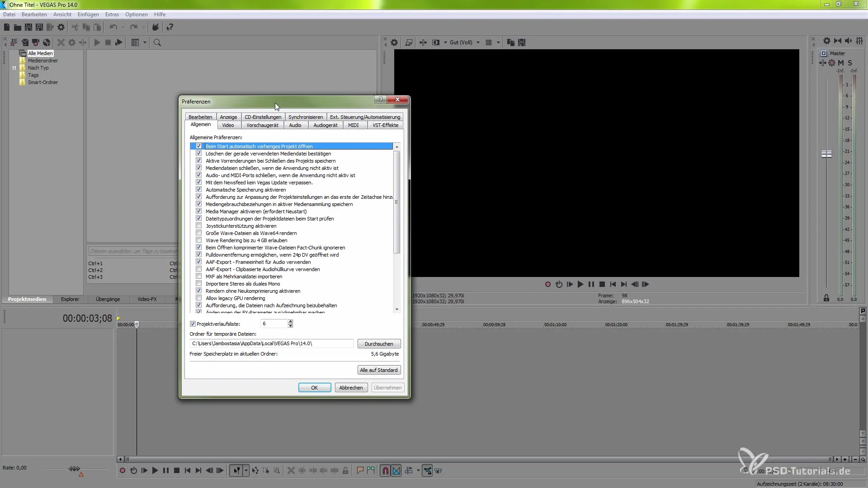Click the record button in the preview transport
Viewport: 868px width, 488px height.
[547, 284]
